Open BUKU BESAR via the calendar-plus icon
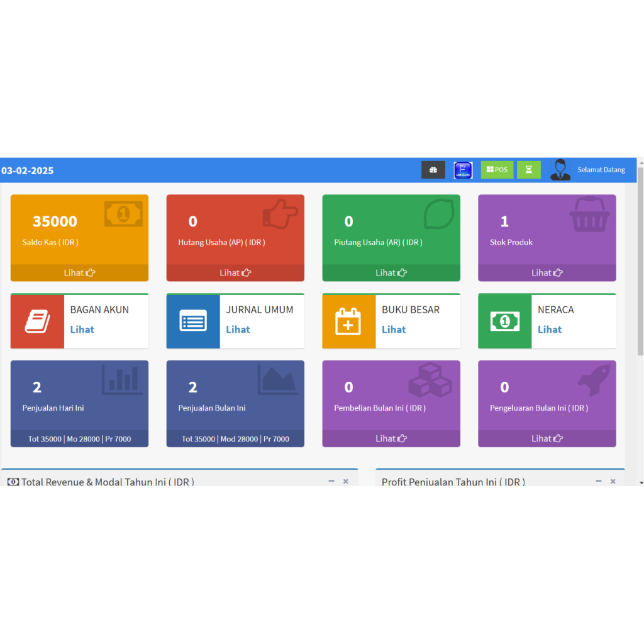This screenshot has height=644, width=644. coord(348,321)
